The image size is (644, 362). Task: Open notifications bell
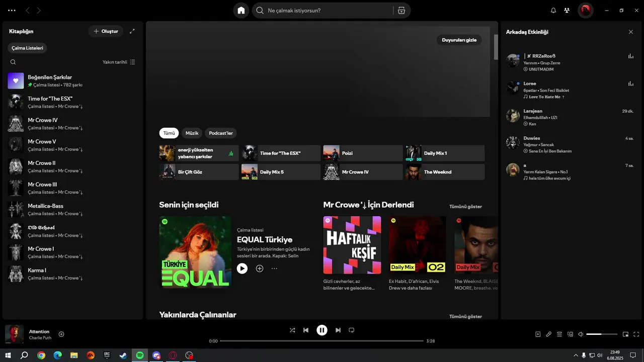point(553,11)
